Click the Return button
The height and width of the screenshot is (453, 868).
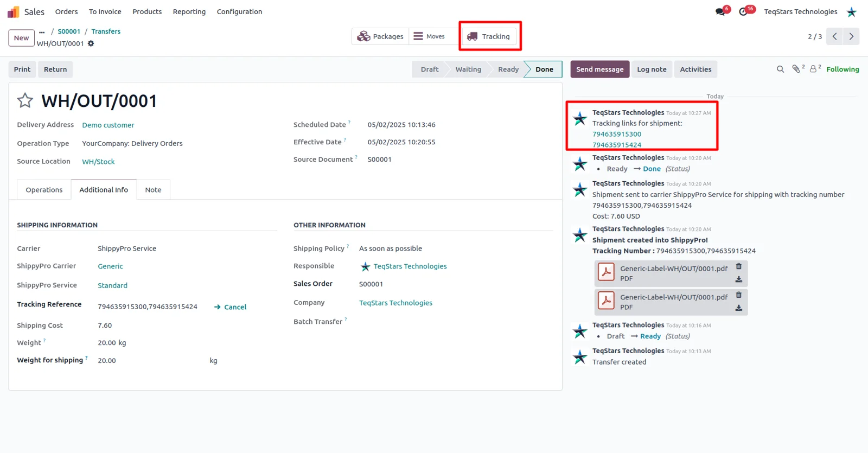[x=55, y=69]
